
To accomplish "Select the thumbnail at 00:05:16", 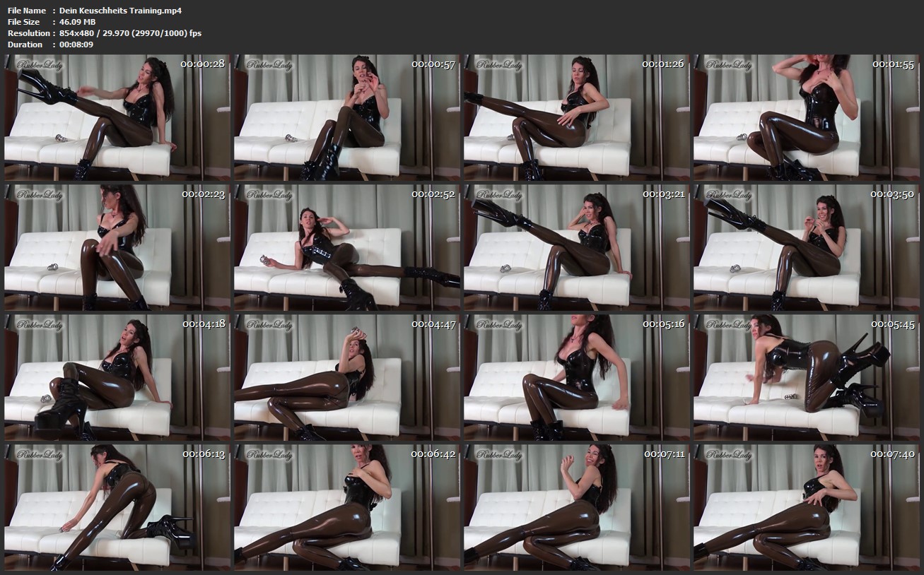I will pos(577,377).
